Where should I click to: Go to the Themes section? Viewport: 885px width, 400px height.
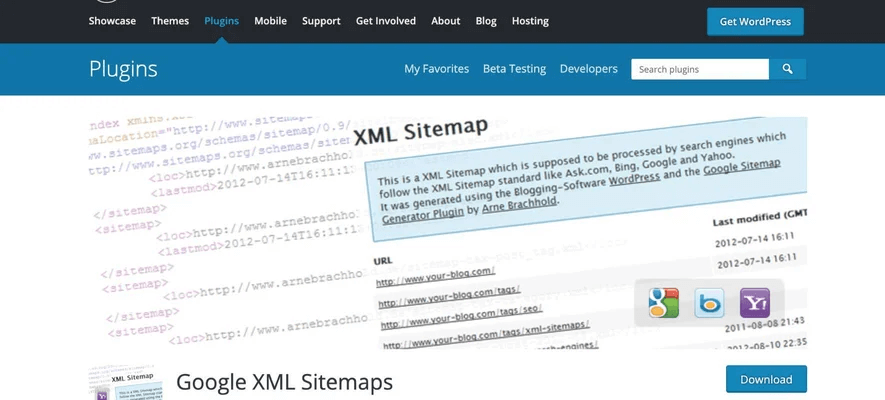[170, 21]
